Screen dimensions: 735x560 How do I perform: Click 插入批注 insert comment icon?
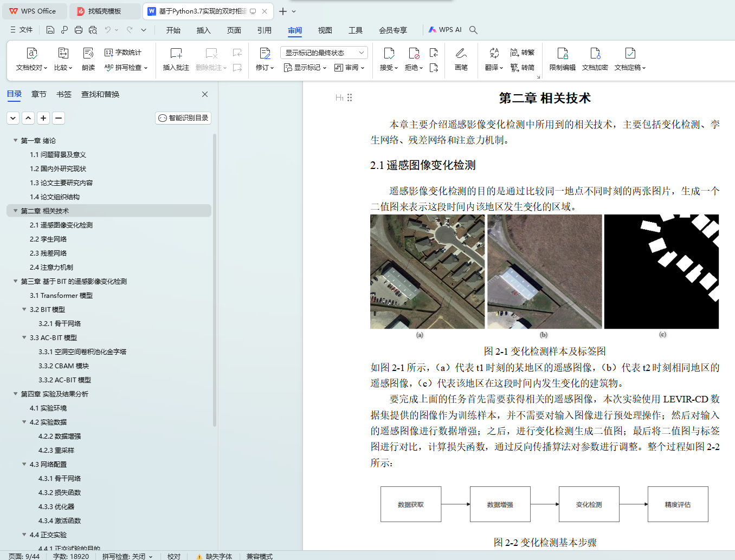tap(176, 54)
